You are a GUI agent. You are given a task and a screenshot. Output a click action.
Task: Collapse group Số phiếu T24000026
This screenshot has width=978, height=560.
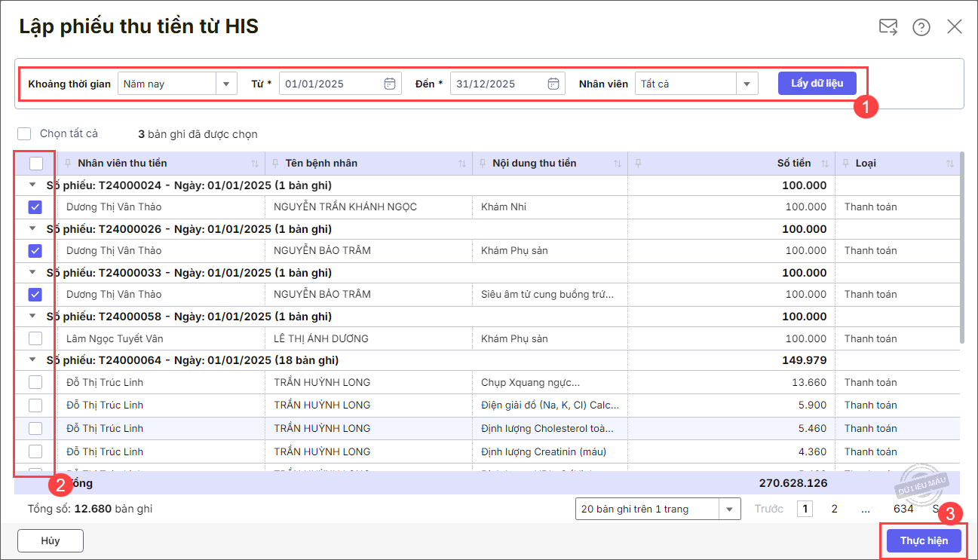coord(32,228)
